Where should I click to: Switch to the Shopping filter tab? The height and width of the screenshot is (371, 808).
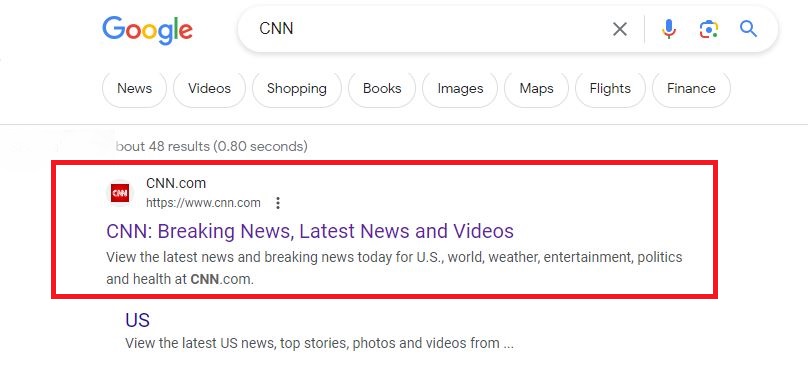point(297,89)
